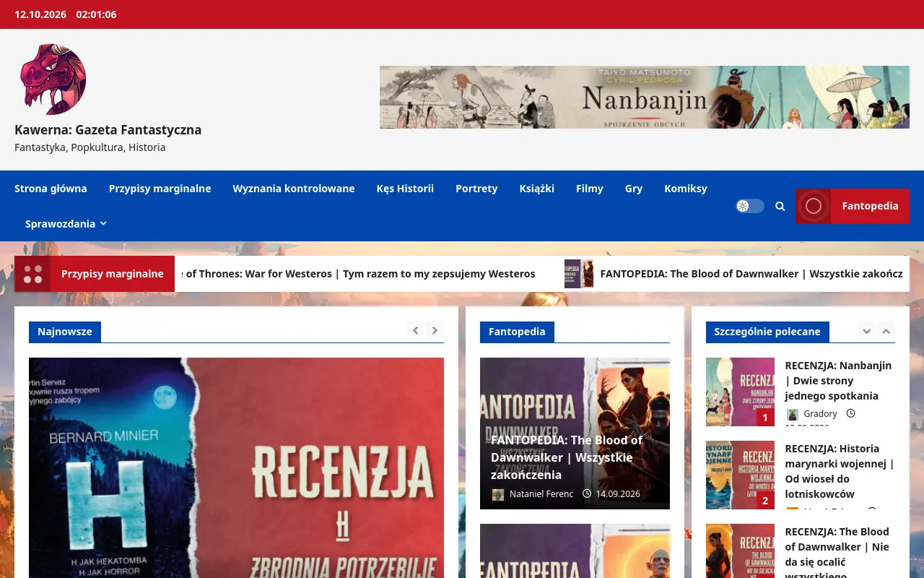This screenshot has height=578, width=924.
Task: Expand the Sprawozdania menu chevron
Action: (103, 224)
